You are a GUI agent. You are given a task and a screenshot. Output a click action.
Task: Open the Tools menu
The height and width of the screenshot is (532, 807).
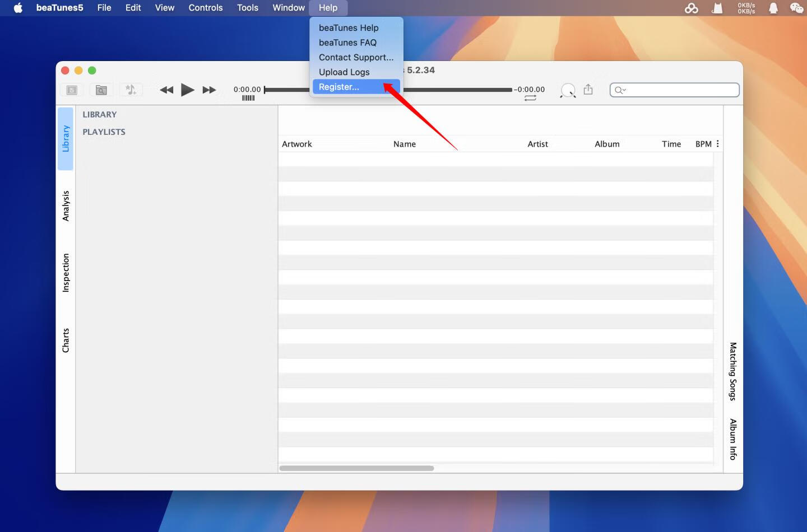(247, 8)
